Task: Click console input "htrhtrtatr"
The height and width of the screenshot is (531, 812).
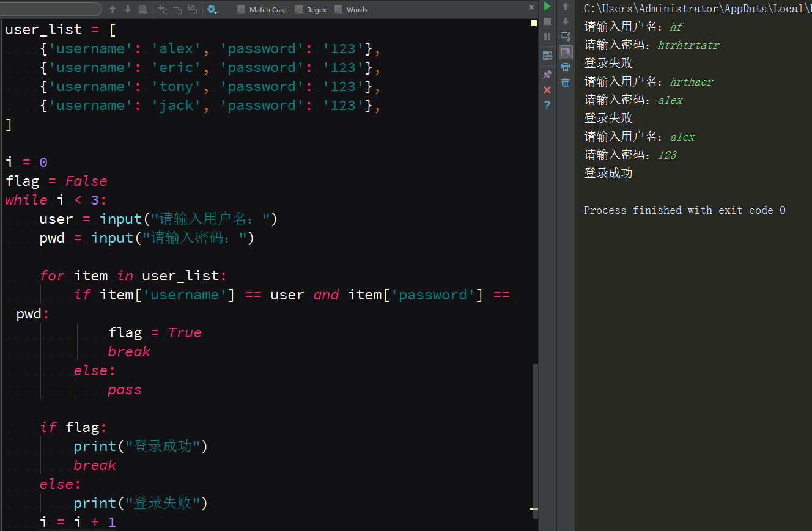Action: pos(688,45)
